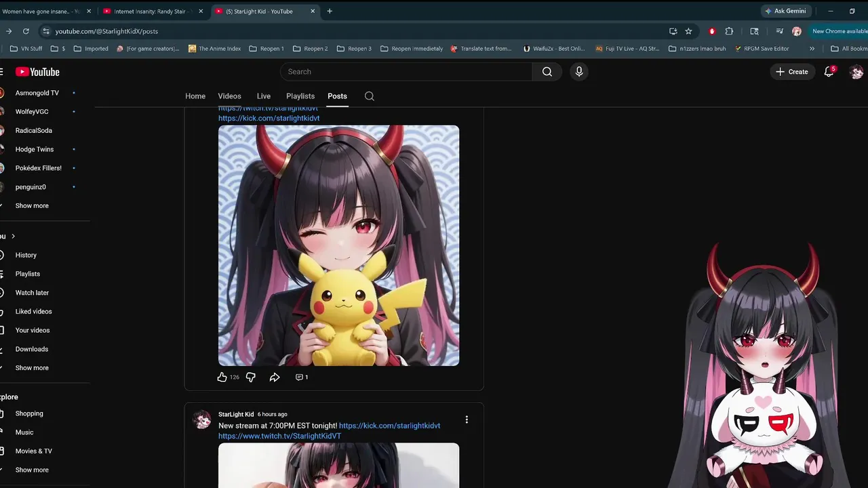Expand the You section chevron

pos(13,236)
